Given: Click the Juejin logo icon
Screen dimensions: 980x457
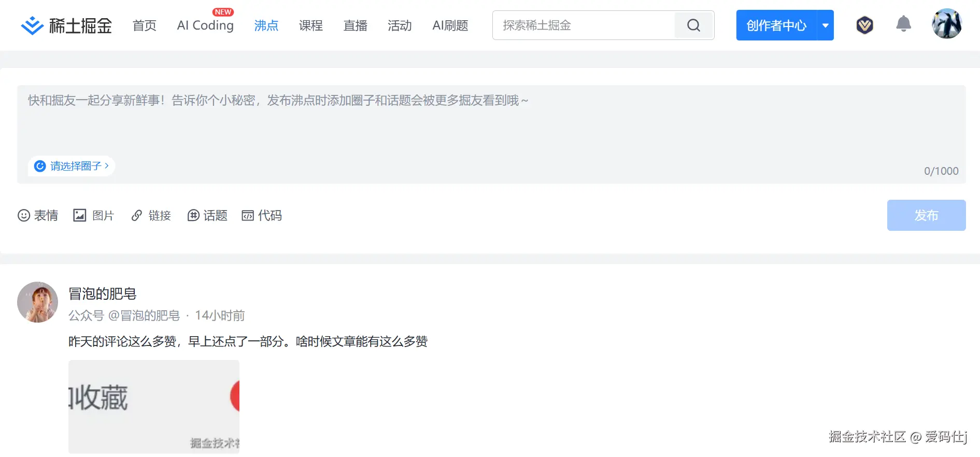Looking at the screenshot, I should [x=32, y=25].
